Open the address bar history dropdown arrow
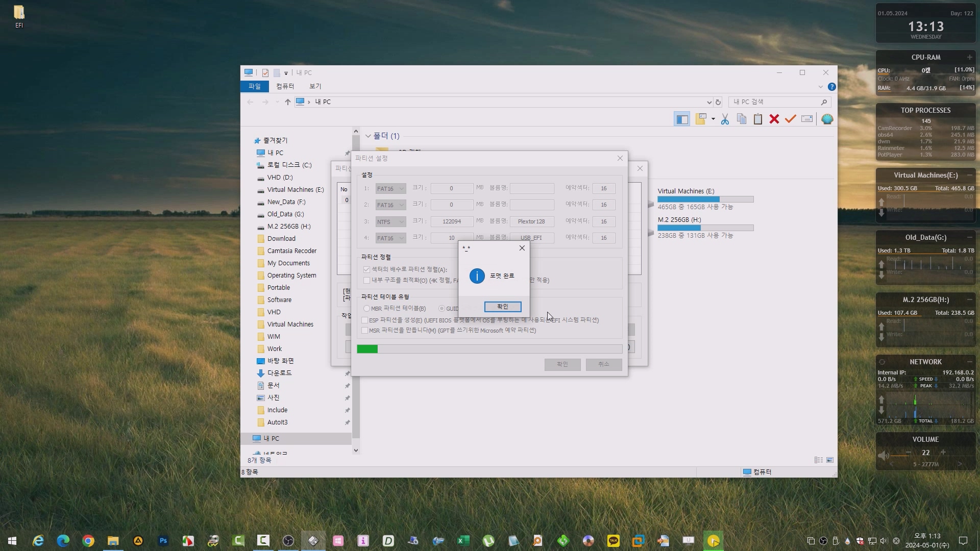Screen dimensions: 980x551 pos(709,102)
